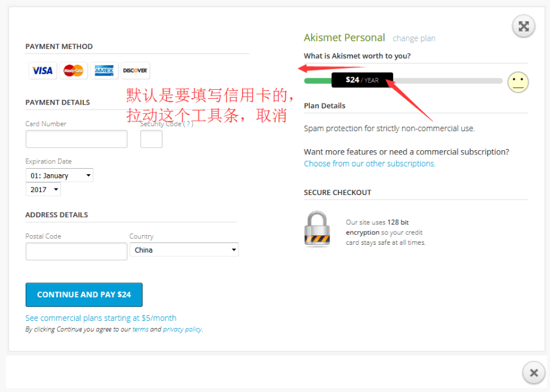Pick the Discover card icon

click(135, 71)
